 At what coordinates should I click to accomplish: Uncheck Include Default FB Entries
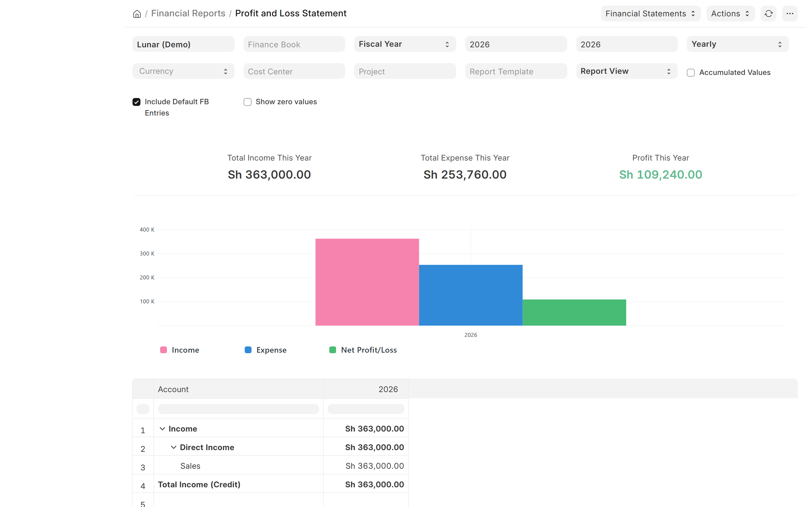pyautogui.click(x=136, y=102)
